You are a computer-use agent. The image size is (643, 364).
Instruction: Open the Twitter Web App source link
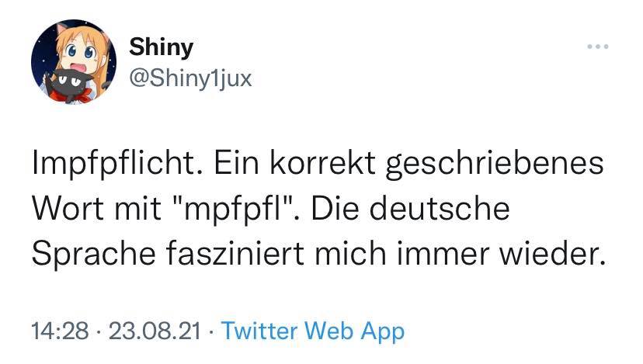pos(313,331)
